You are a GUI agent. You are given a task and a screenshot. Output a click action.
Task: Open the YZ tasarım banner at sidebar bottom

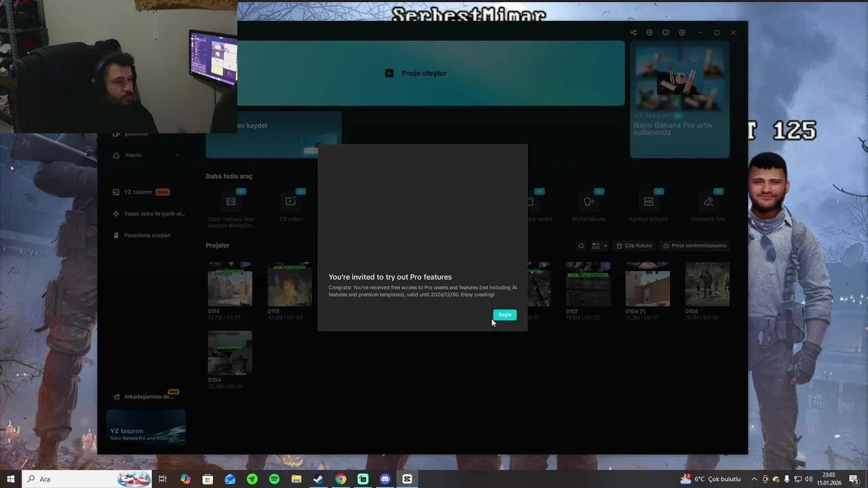pyautogui.click(x=146, y=427)
